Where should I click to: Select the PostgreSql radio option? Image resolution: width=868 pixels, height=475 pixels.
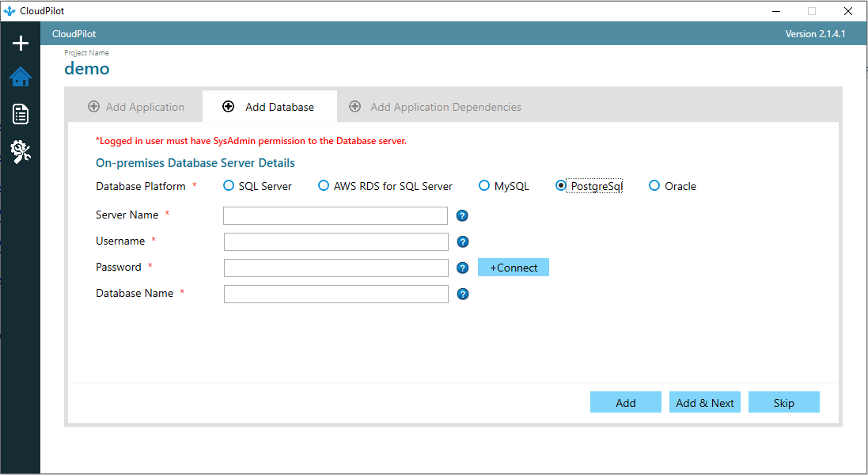point(589,186)
